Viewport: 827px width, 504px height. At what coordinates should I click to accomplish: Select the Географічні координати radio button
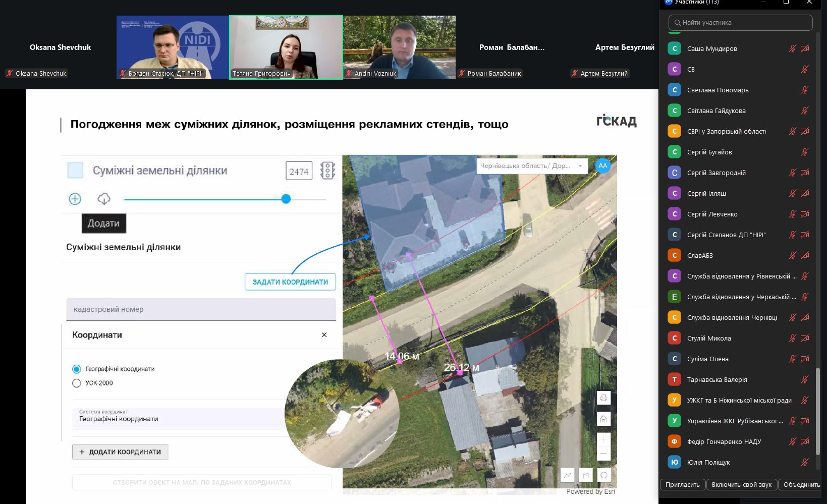[x=77, y=369]
